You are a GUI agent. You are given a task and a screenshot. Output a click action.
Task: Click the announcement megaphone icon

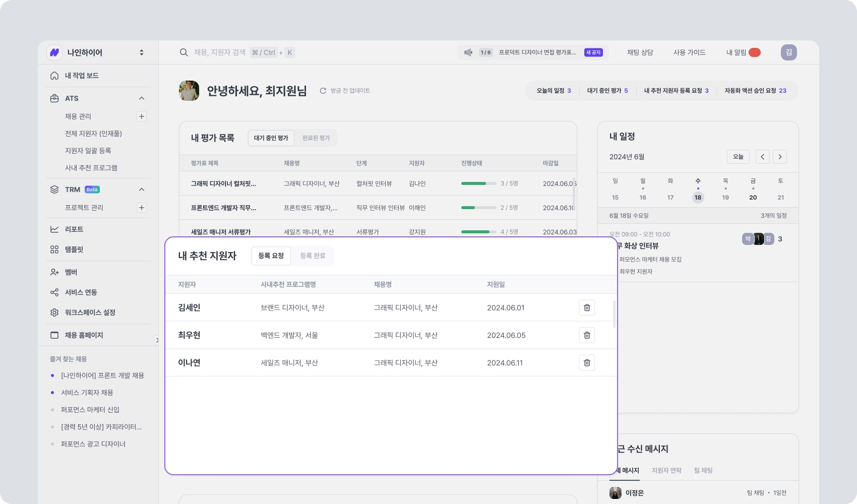pos(468,52)
